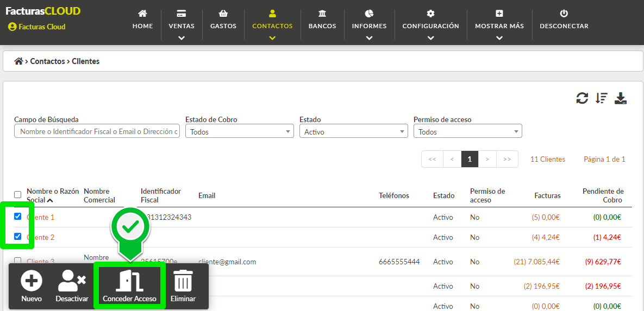Click the sort order icon
This screenshot has width=644, height=311.
[x=601, y=98]
